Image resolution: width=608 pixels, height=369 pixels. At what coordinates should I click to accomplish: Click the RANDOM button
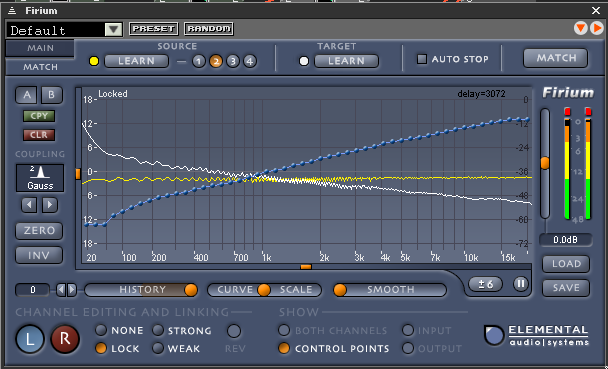coord(209,29)
